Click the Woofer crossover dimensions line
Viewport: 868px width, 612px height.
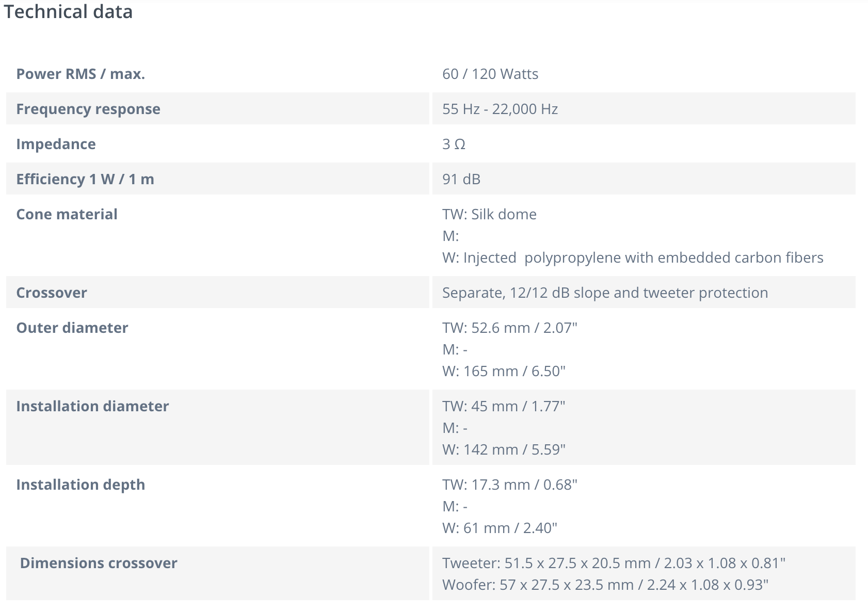[605, 585]
